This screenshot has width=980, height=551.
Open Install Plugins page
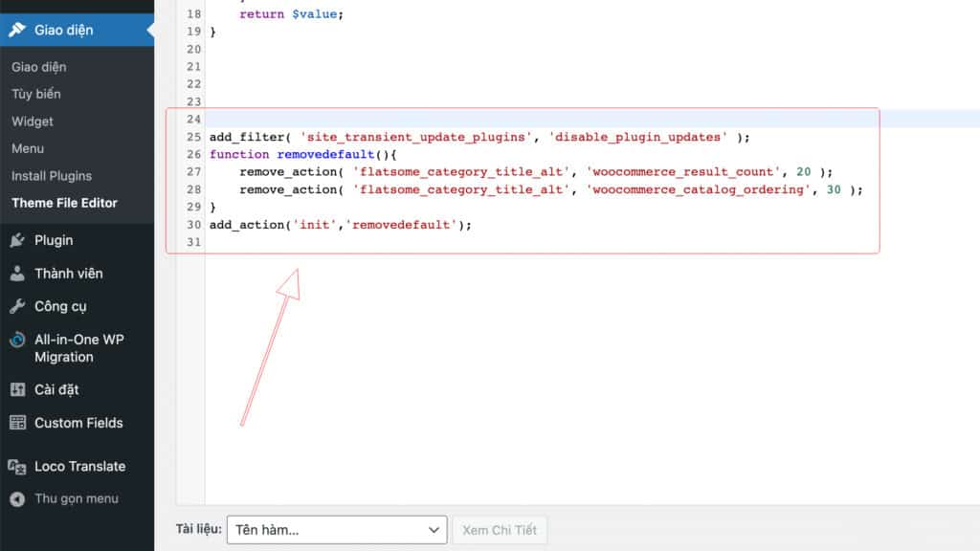52,176
